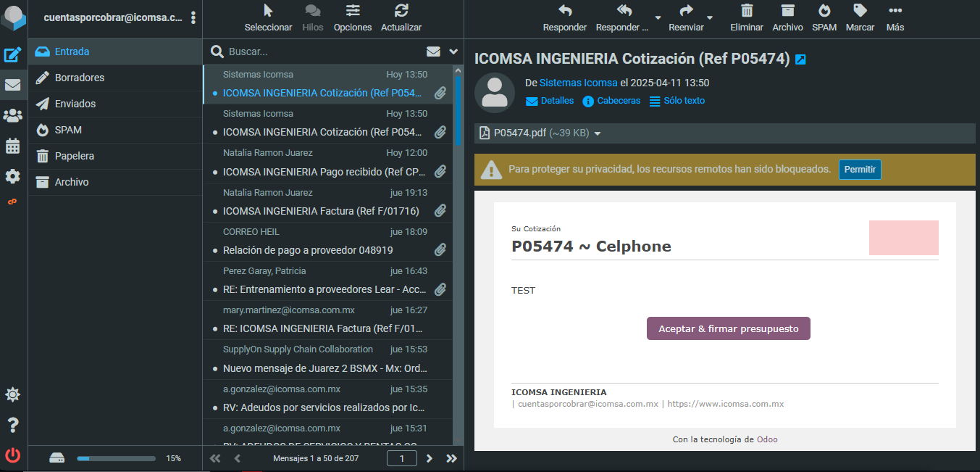This screenshot has width=980, height=472.
Task: Mark message as SPAM with flame icon
Action: [x=824, y=19]
